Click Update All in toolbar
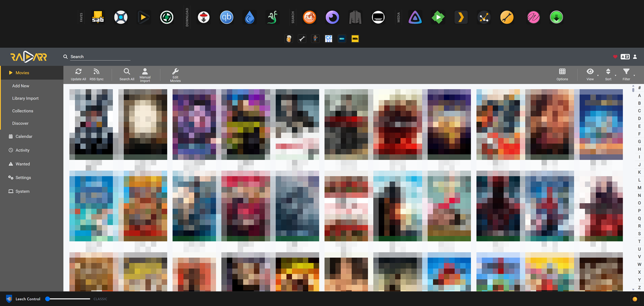 click(x=78, y=75)
